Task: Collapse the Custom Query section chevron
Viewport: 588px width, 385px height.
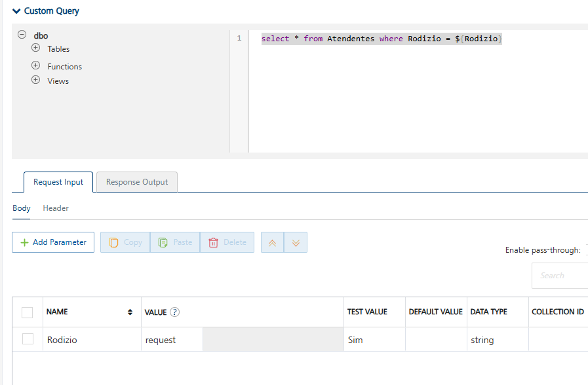Action: coord(16,11)
